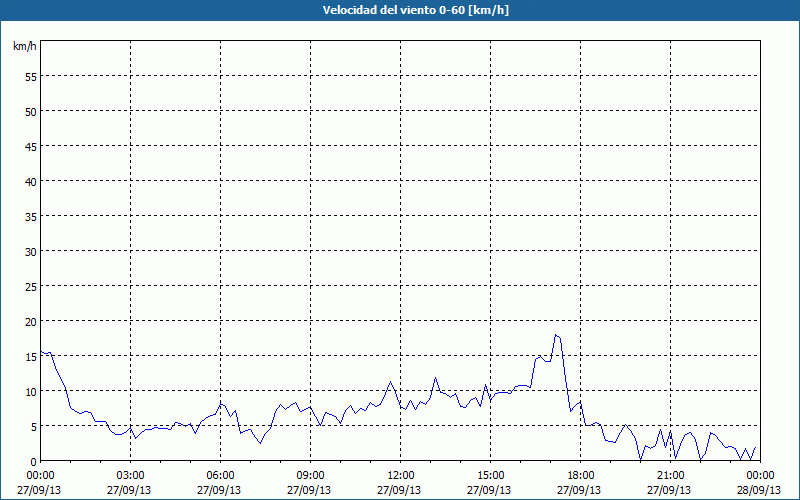Click the highest peak of the wind speed line
The width and height of the screenshot is (800, 500).
(556, 335)
